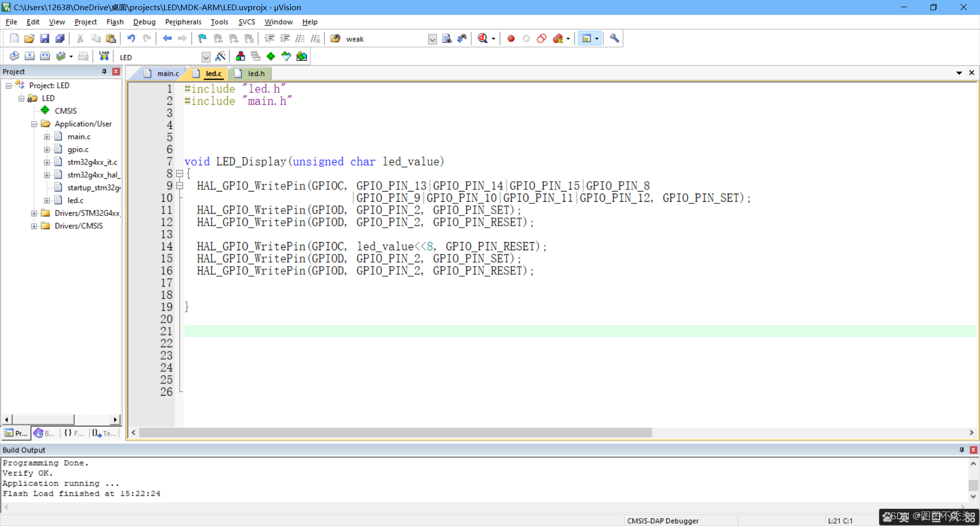
Task: Build the current target
Action: pos(30,56)
